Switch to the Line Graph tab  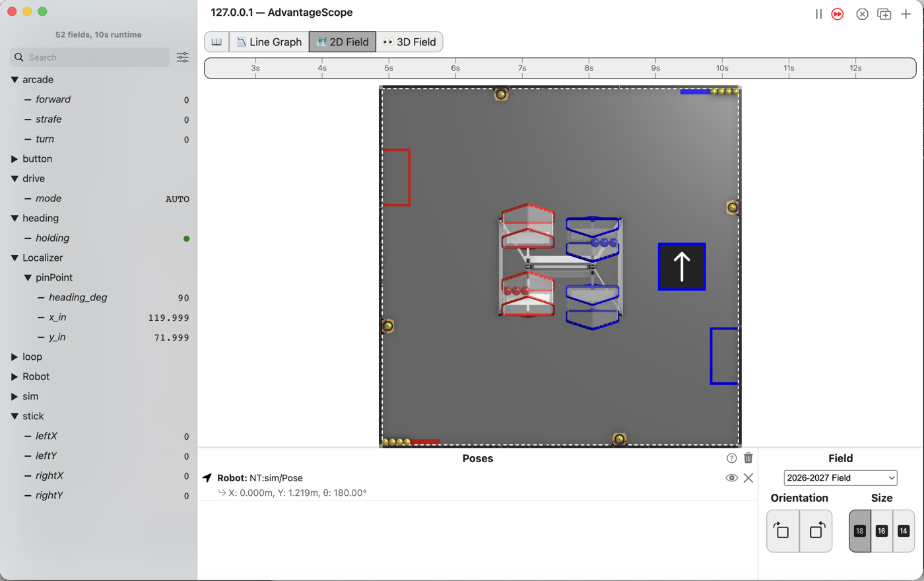click(x=269, y=42)
